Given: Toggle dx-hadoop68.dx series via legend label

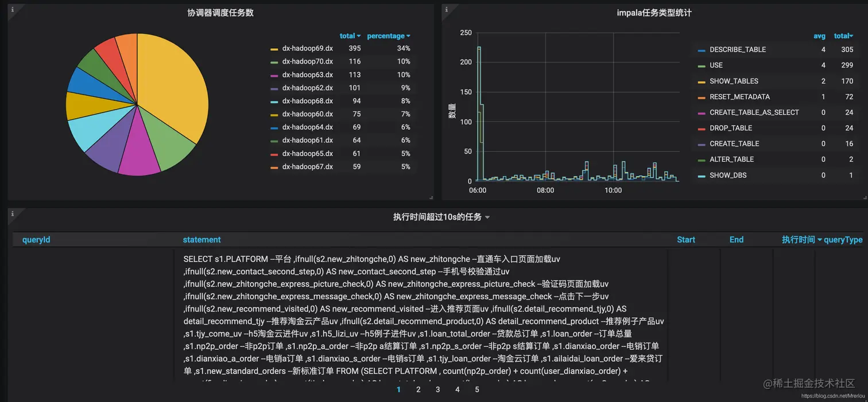Looking at the screenshot, I should 308,101.
